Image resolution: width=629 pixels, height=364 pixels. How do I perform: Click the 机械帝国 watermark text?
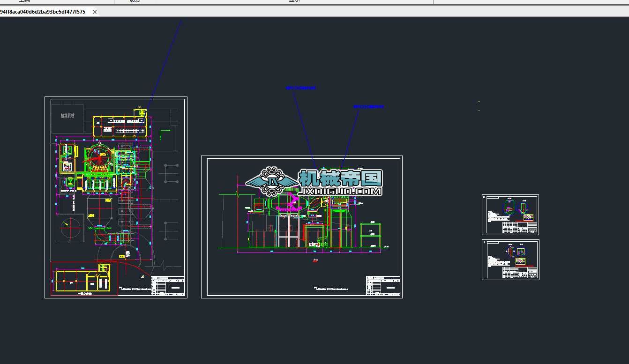pyautogui.click(x=341, y=178)
